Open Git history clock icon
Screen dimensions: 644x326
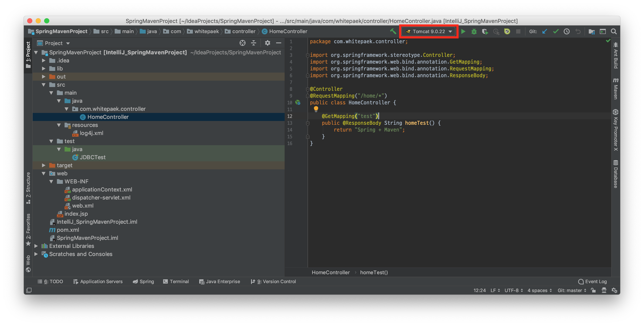click(x=566, y=31)
